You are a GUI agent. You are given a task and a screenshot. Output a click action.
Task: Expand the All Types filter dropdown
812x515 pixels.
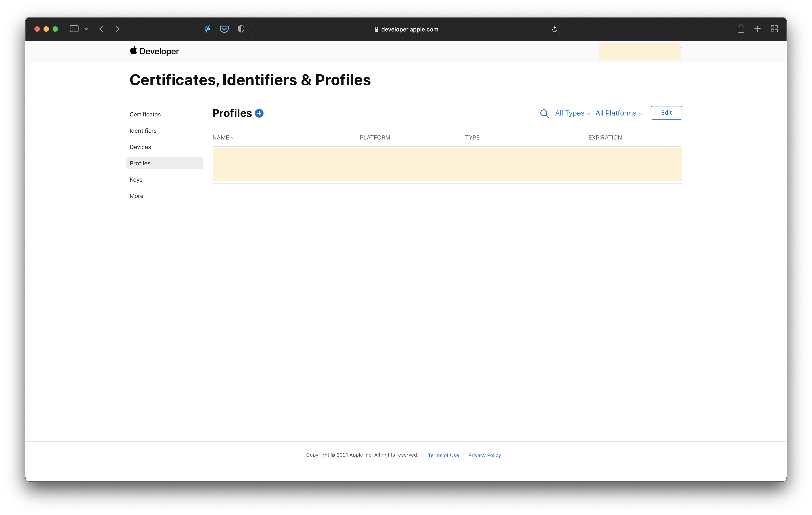[x=572, y=113]
